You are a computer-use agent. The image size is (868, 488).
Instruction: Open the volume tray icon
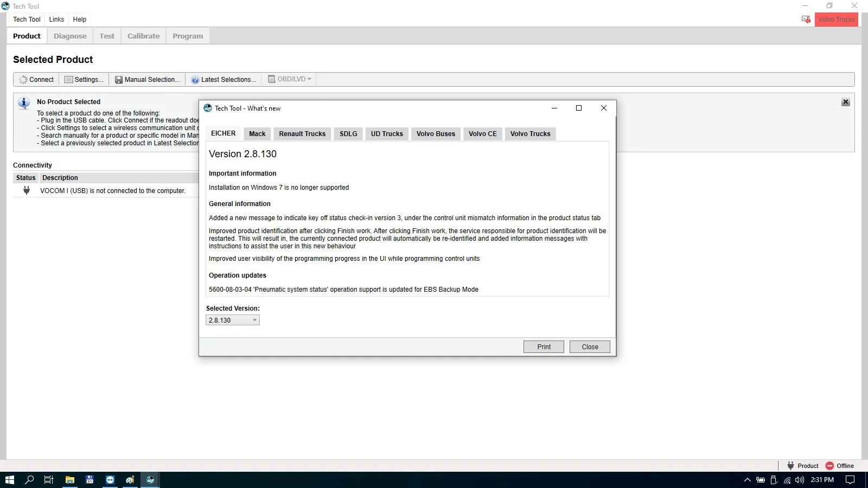pyautogui.click(x=799, y=480)
